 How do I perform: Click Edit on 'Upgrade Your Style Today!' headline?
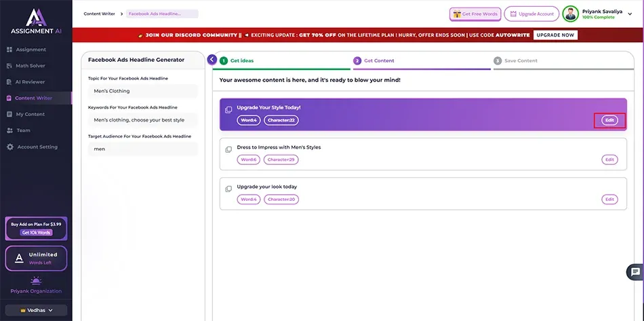click(609, 120)
